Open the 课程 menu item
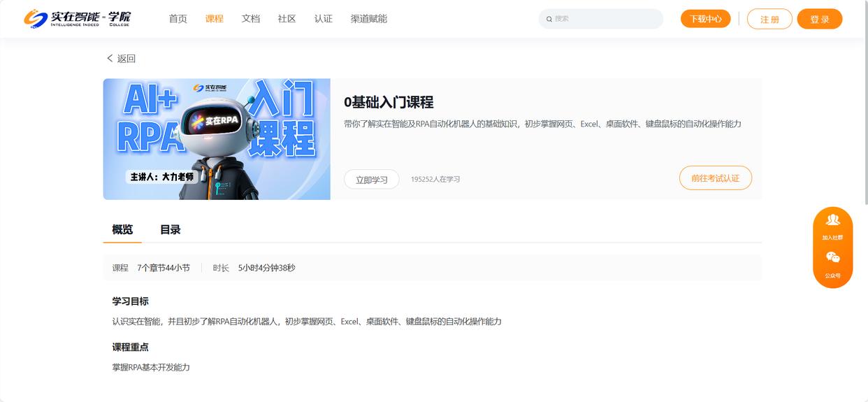The width and height of the screenshot is (868, 402). point(215,19)
